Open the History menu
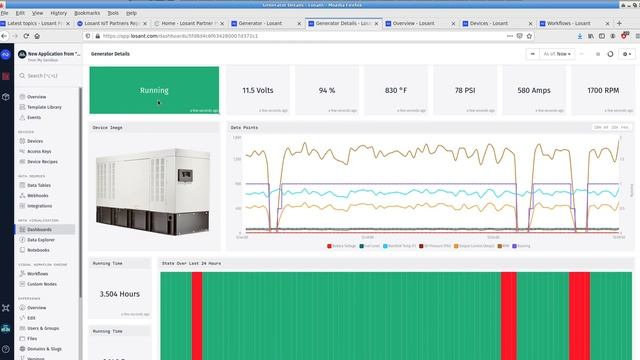 tap(58, 13)
